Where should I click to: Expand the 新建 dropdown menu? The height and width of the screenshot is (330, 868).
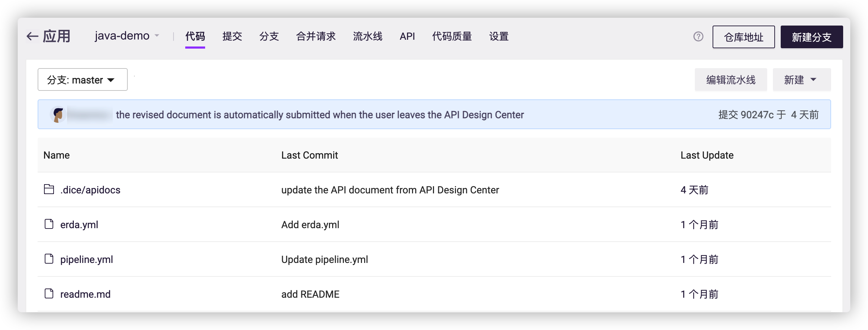(x=801, y=80)
